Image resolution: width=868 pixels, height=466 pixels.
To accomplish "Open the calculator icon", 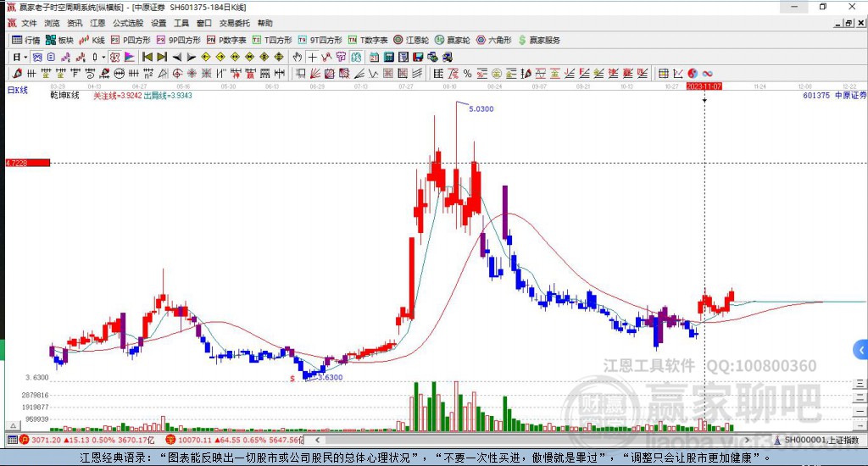I will (388, 57).
